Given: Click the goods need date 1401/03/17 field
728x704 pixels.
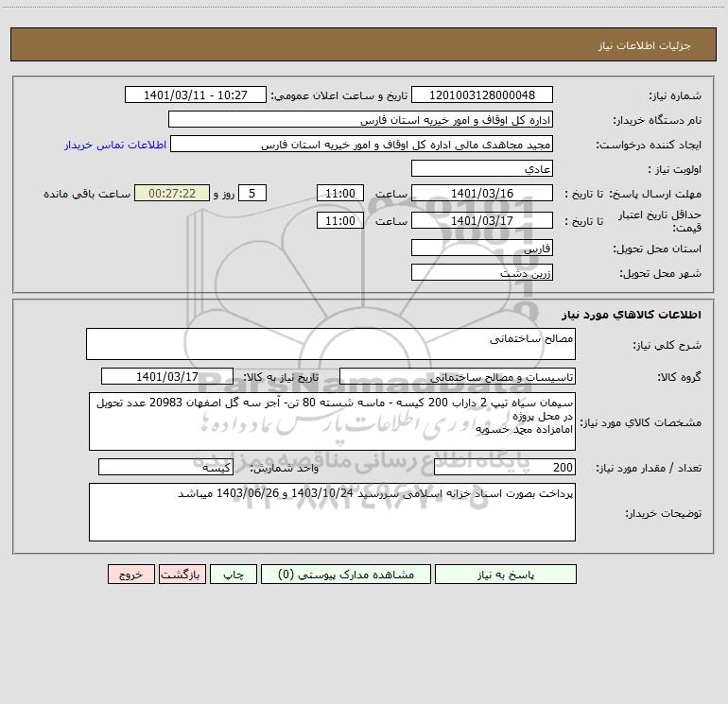Looking at the screenshot, I should click(167, 376).
